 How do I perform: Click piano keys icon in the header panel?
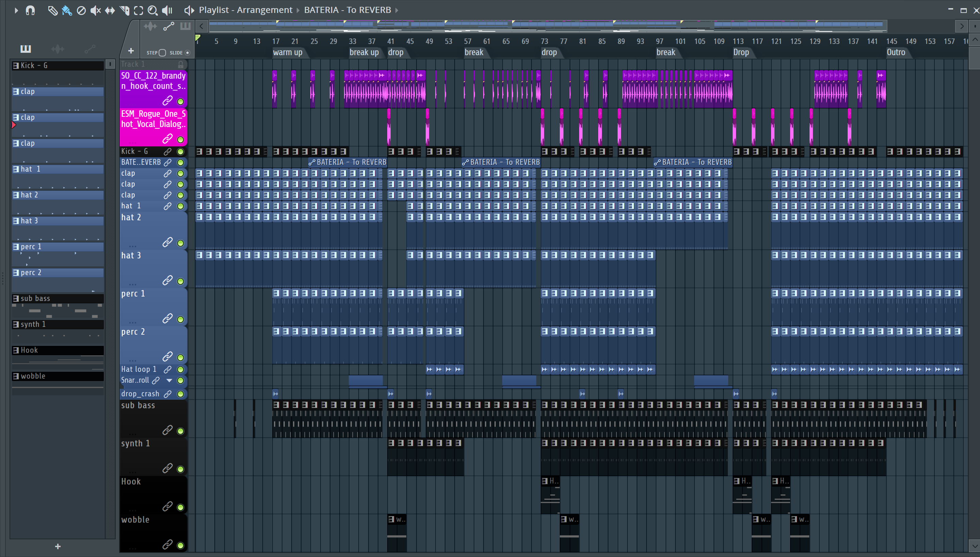pos(185,27)
